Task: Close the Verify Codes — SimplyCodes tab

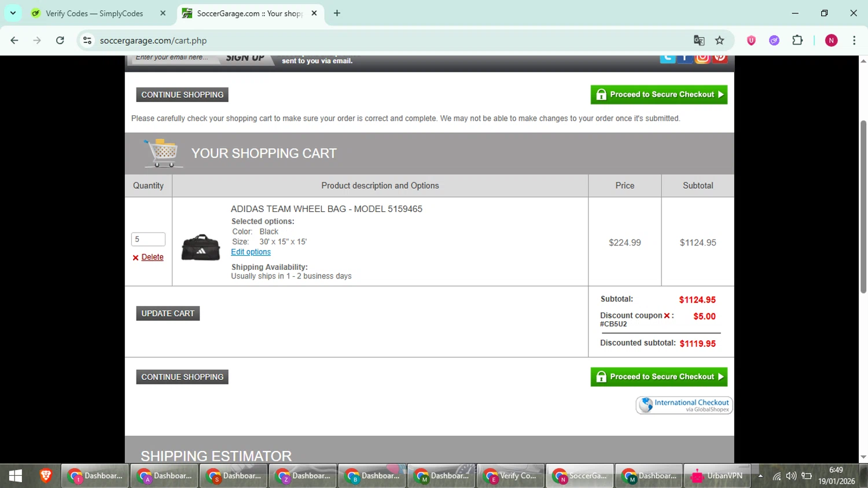Action: pos(163,13)
